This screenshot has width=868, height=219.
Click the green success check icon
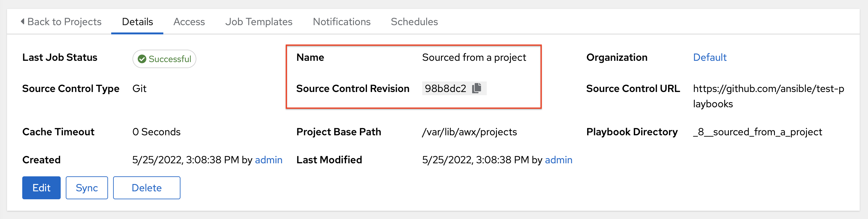pyautogui.click(x=142, y=58)
